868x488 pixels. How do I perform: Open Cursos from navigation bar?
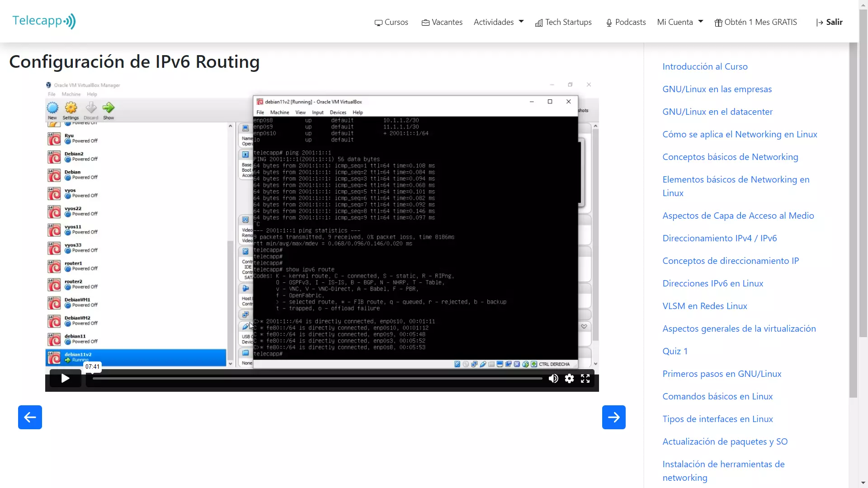pos(392,22)
